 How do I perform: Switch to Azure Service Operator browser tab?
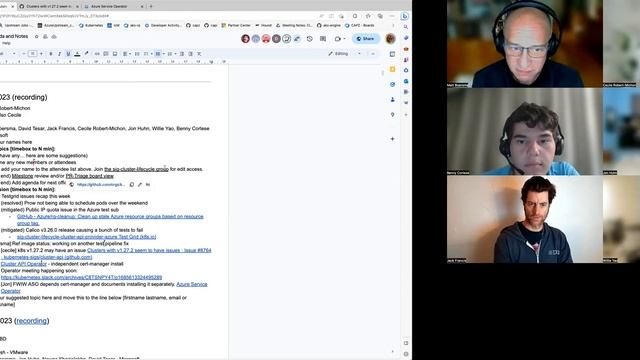[x=114, y=7]
